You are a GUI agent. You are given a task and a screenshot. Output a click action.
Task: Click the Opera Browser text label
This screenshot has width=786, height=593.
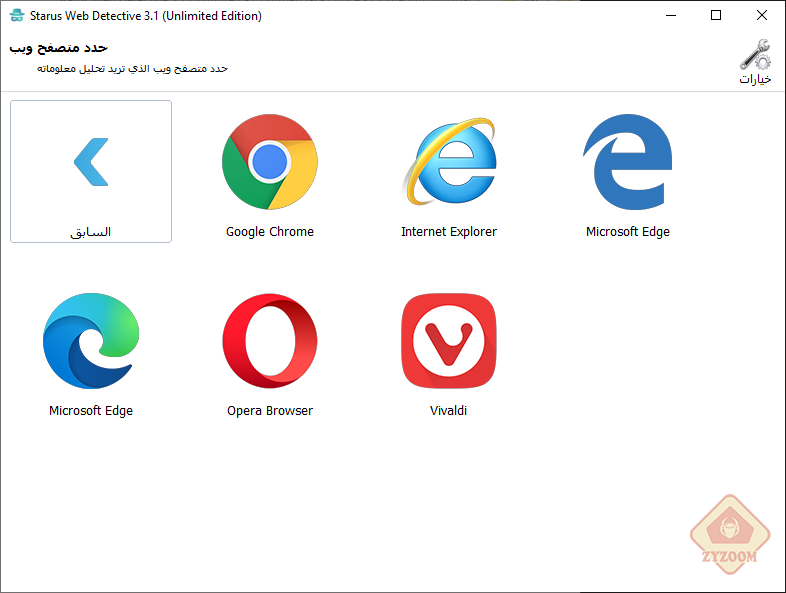point(270,411)
